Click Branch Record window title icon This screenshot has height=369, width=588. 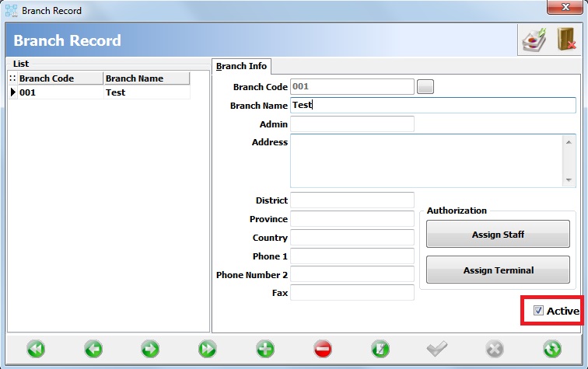(11, 11)
